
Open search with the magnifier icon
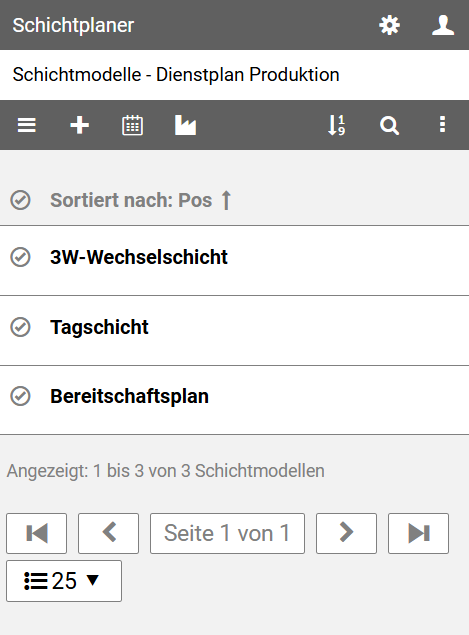pyautogui.click(x=389, y=125)
